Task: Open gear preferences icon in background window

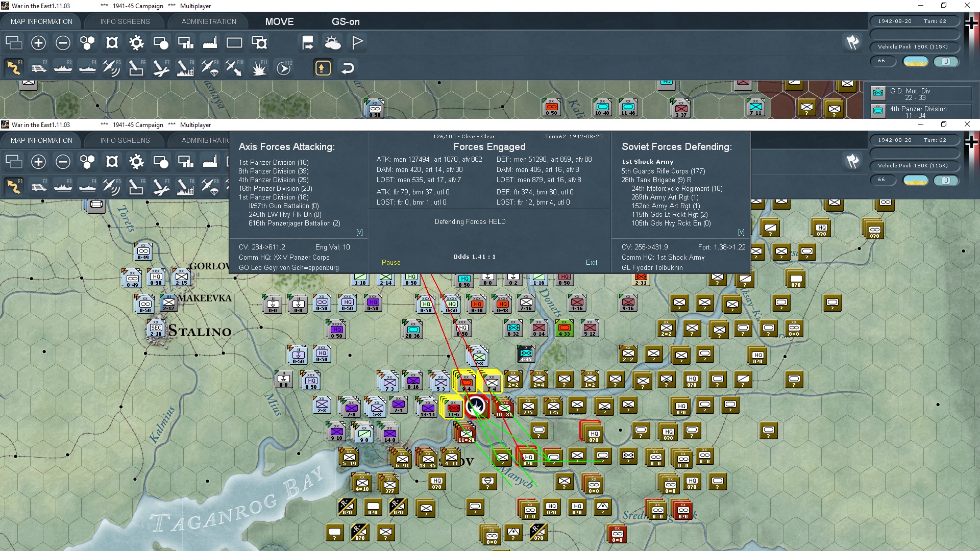Action: 136,43
